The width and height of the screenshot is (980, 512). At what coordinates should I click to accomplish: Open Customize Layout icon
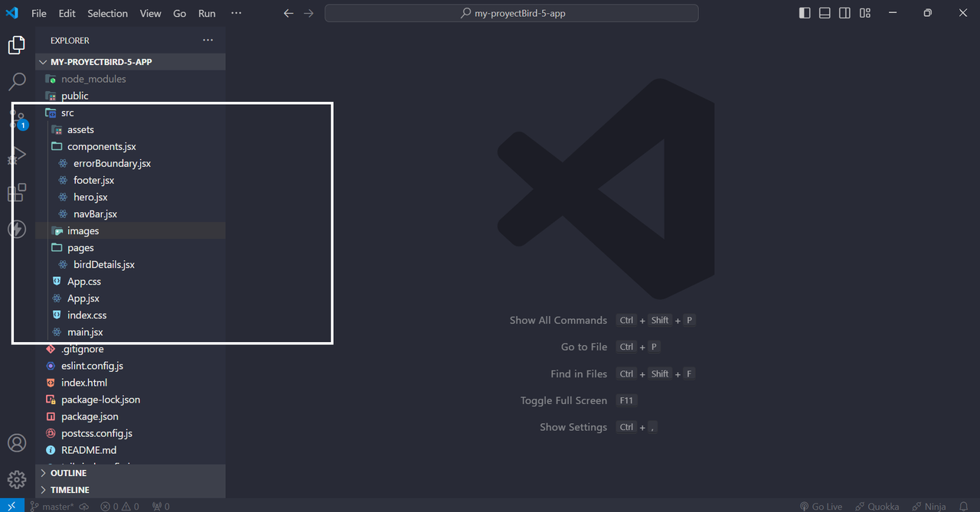[x=864, y=13]
